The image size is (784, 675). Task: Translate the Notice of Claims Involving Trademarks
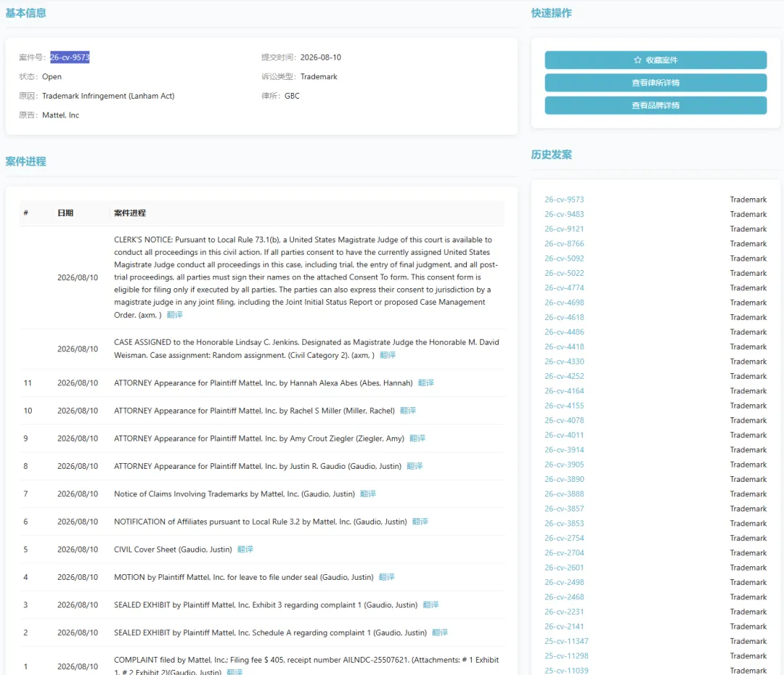[368, 494]
